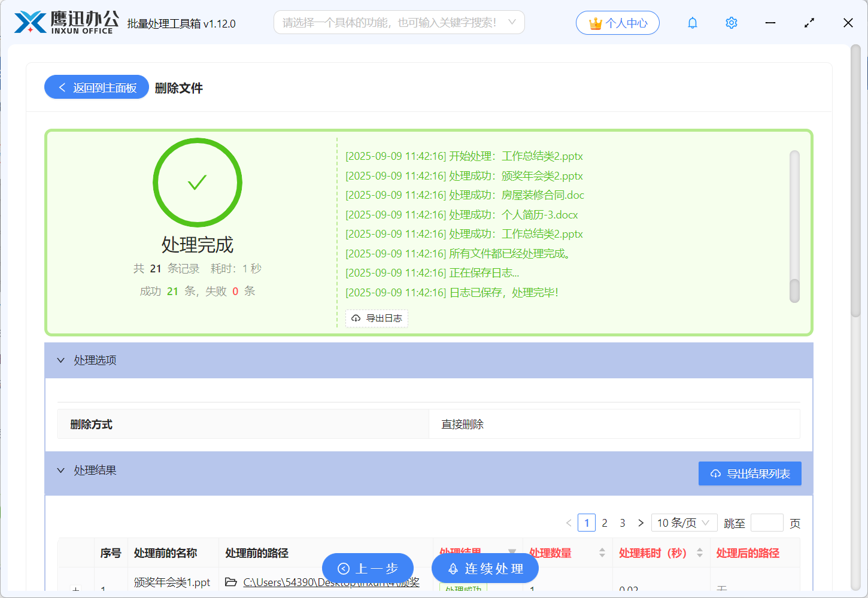Click 返回到主面板 button
Image resolution: width=868 pixels, height=598 pixels.
pyautogui.click(x=96, y=87)
